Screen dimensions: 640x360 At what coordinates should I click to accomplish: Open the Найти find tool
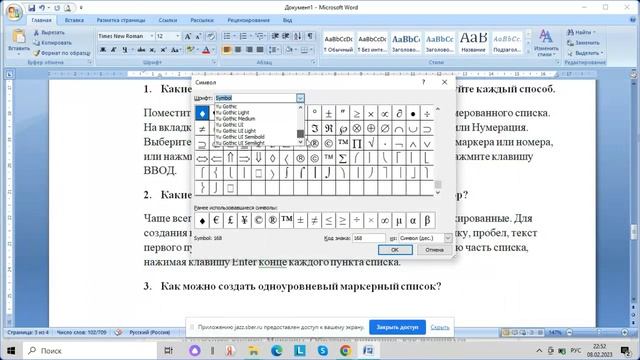point(582,32)
